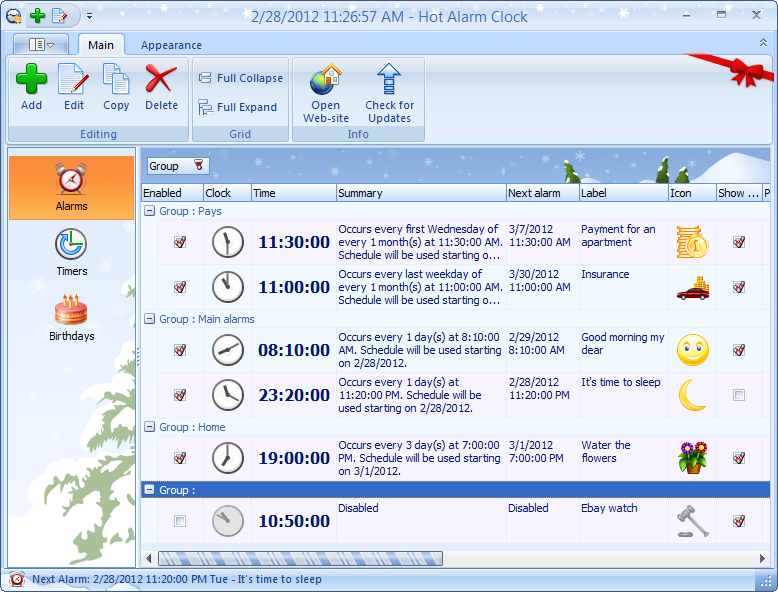The width and height of the screenshot is (778, 592).
Task: Click the horizontal scrollbar thumb
Action: [x=300, y=558]
